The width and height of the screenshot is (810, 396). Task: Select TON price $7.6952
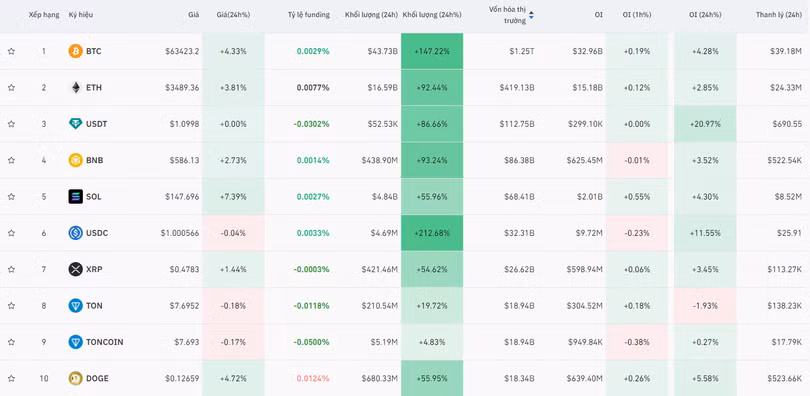(184, 306)
